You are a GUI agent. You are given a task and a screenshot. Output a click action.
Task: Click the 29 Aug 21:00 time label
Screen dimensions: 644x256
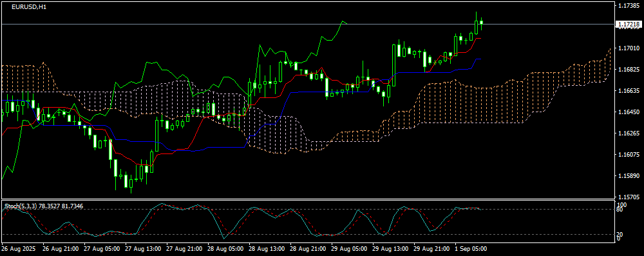tap(432, 249)
